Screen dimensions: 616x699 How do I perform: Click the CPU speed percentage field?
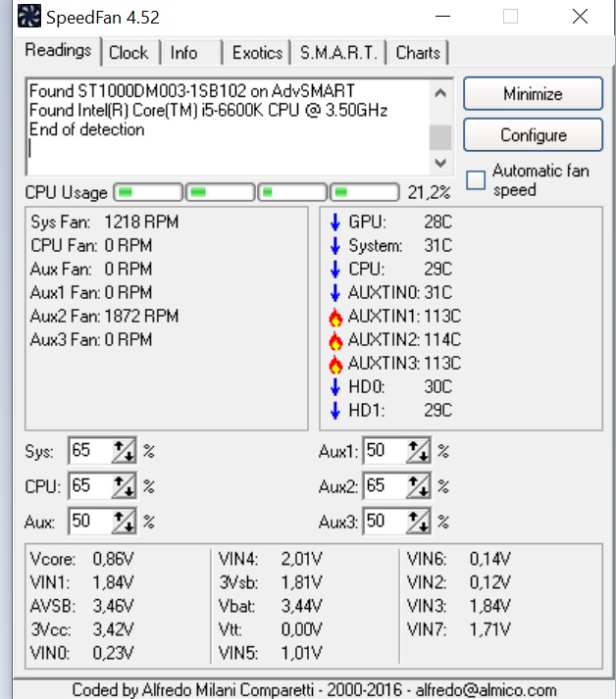[90, 486]
